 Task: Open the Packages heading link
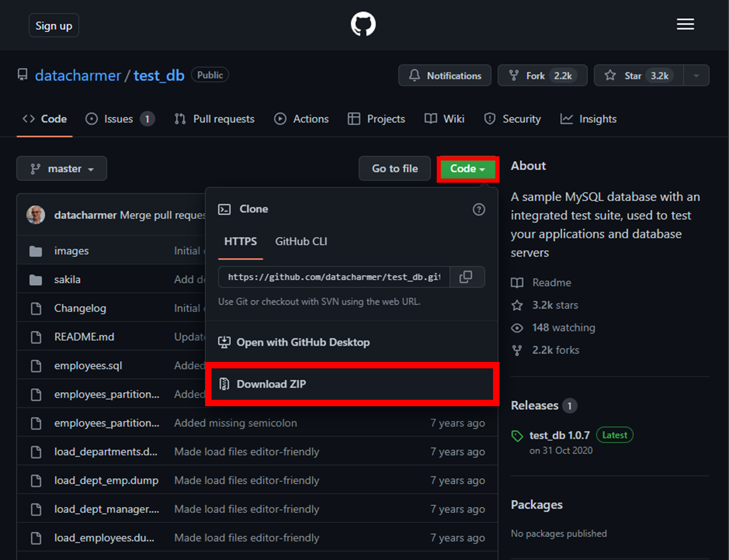pos(537,505)
